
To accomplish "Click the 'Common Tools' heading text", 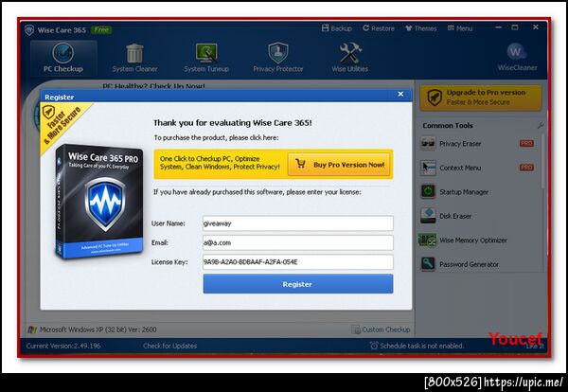I will (x=448, y=125).
